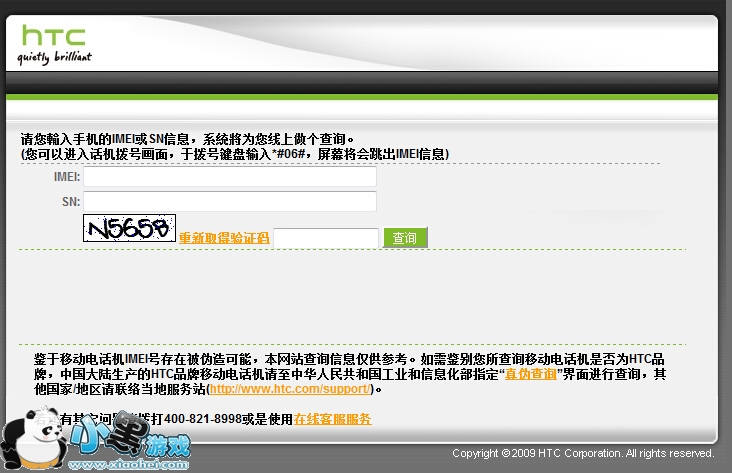
Task: Open the http://www.htc.com/support/ link
Action: (290, 389)
